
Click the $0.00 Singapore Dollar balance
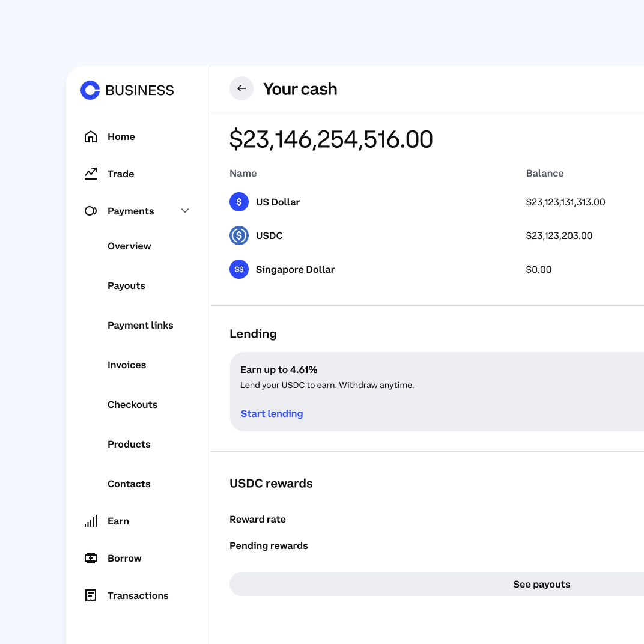coord(539,269)
